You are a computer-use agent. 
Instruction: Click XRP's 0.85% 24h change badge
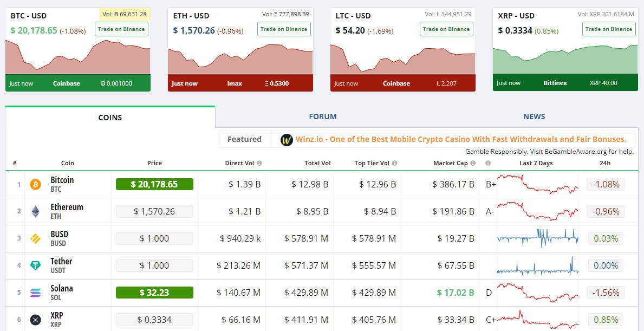click(606, 320)
